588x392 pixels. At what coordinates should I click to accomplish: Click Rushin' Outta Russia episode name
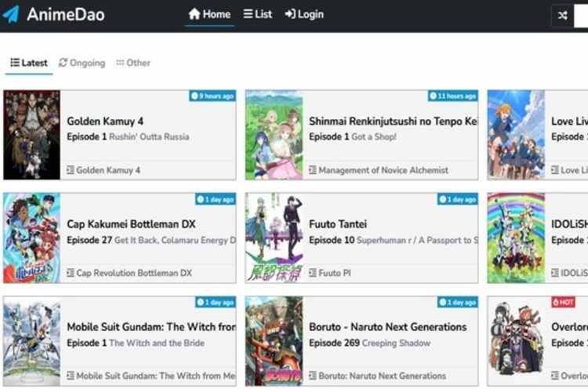(x=149, y=136)
